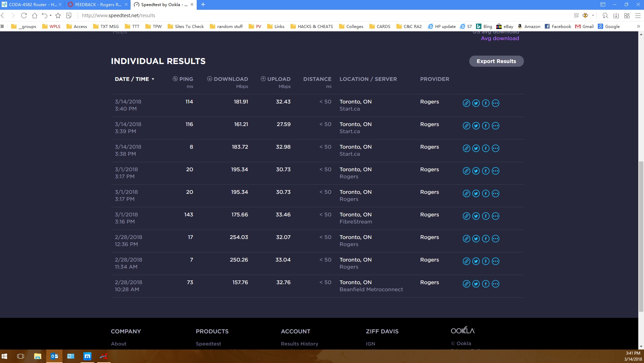Copy link for 3:16 PM FibreStream result
The height and width of the screenshot is (363, 644).
click(466, 216)
